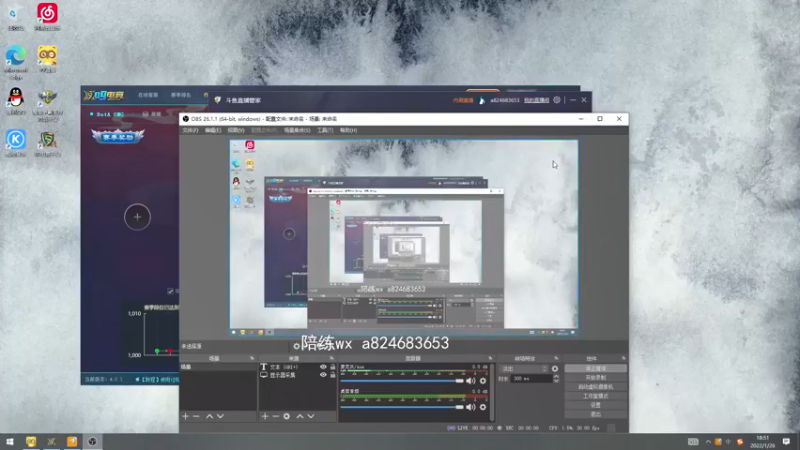The height and width of the screenshot is (450, 800).
Task: Open source properties gear in sources panel
Action: pyautogui.click(x=287, y=416)
